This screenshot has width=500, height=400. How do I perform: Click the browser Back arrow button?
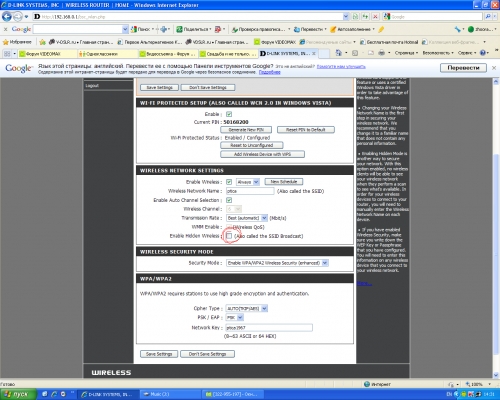[7, 16]
